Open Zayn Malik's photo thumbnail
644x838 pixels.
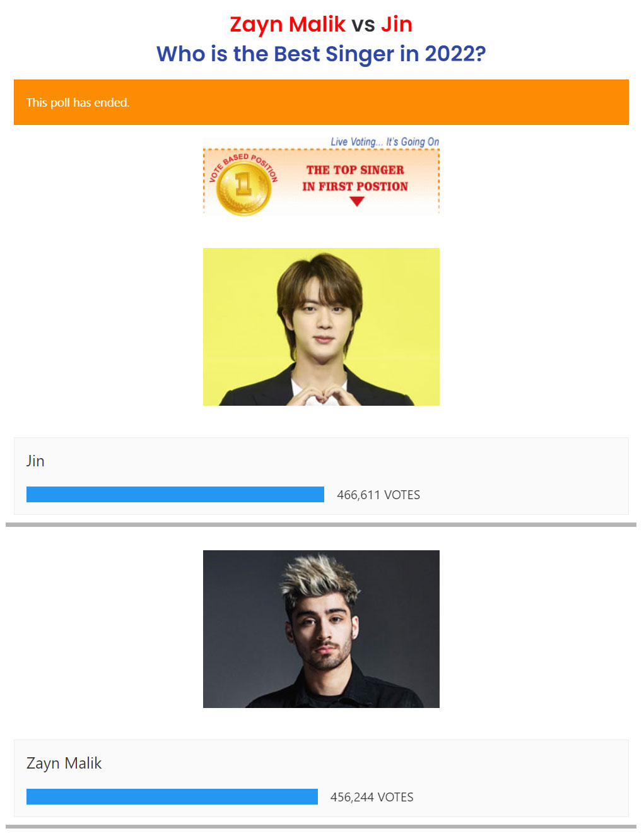click(x=321, y=629)
